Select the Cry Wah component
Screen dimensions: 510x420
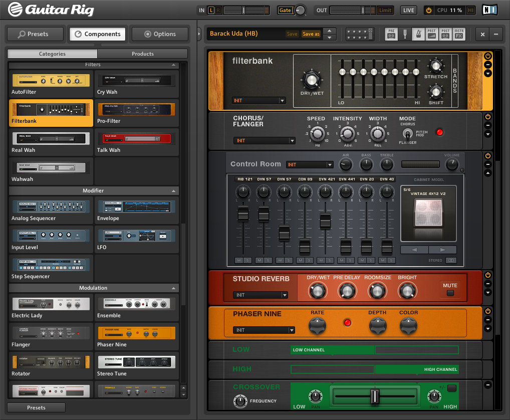tap(137, 84)
